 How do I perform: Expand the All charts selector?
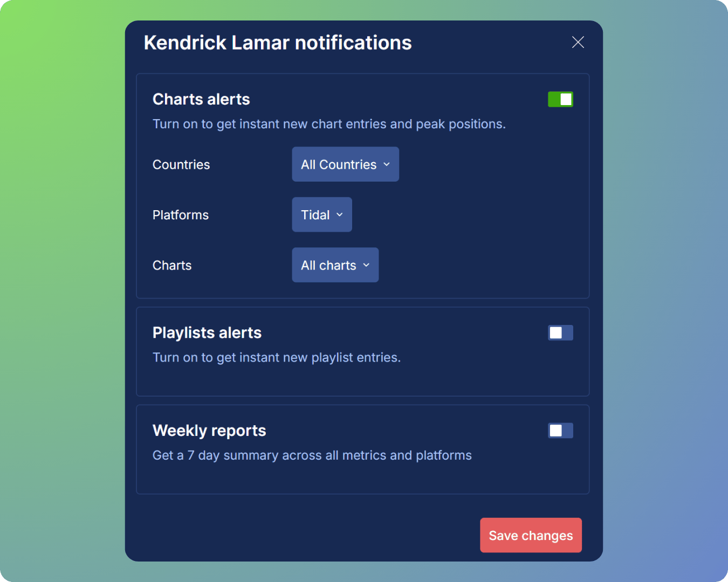pyautogui.click(x=335, y=265)
